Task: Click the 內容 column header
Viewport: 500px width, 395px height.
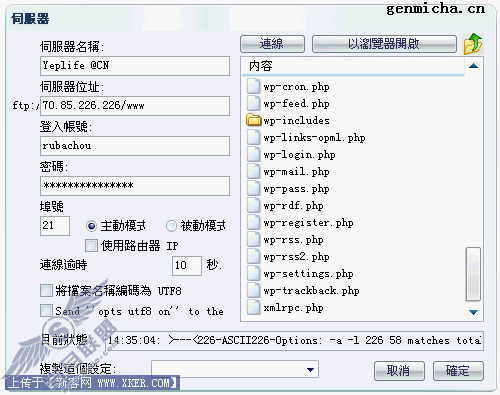Action: [353, 66]
